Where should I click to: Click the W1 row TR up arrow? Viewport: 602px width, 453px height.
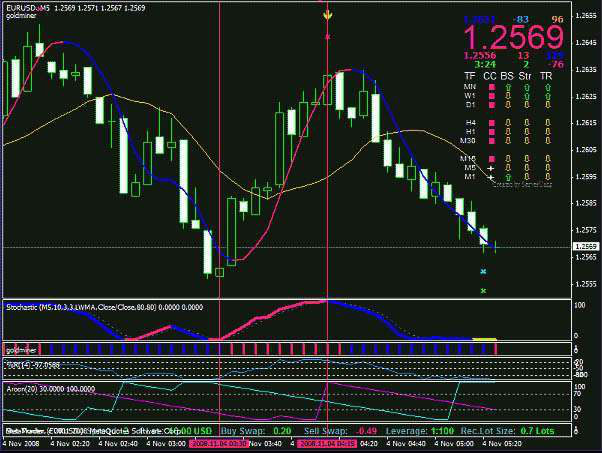(x=548, y=96)
